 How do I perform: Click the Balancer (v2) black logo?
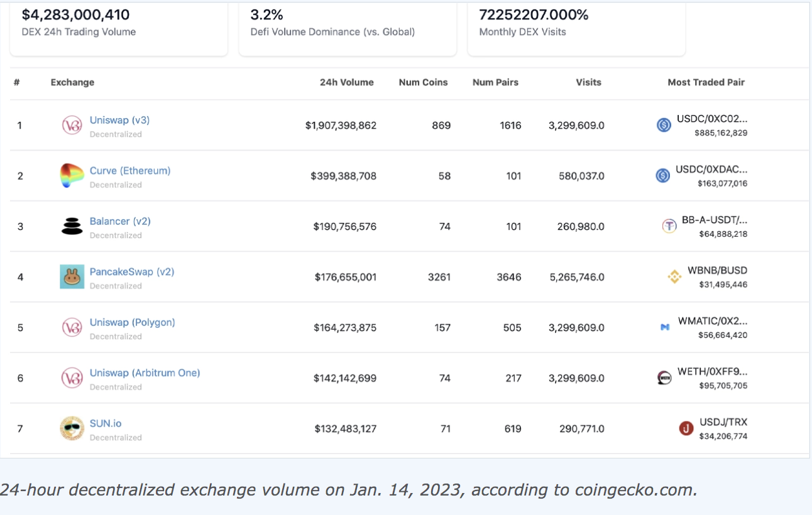[x=72, y=226]
